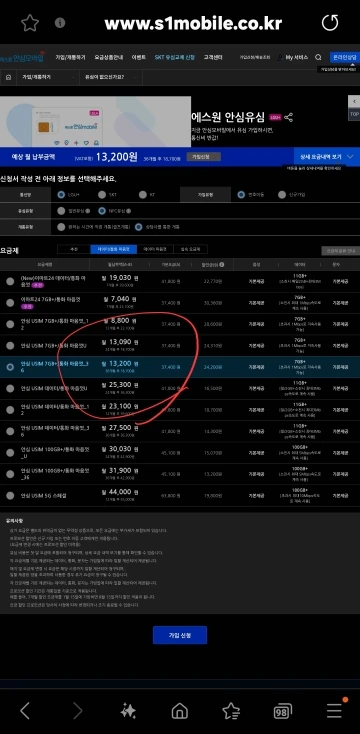Click the 안심모바일 site logo

[23, 57]
